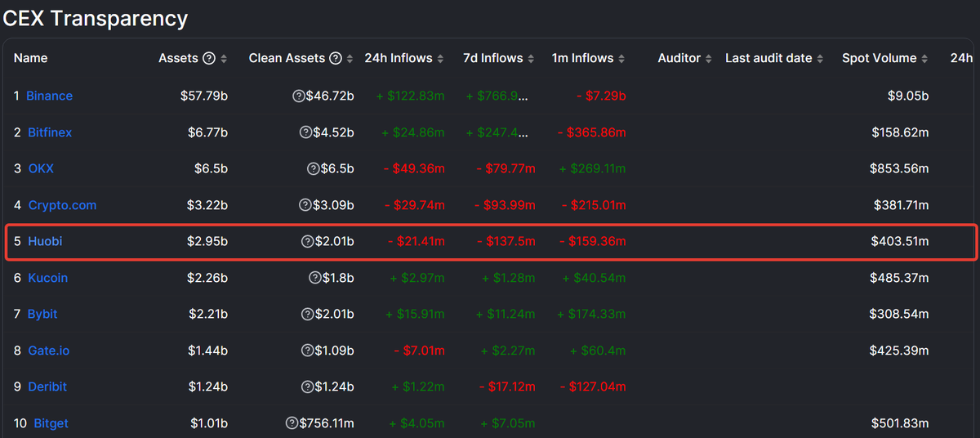Screen dimensions: 980x438
Task: Click help icon beside Bitfinex clean assets
Action: 306,132
